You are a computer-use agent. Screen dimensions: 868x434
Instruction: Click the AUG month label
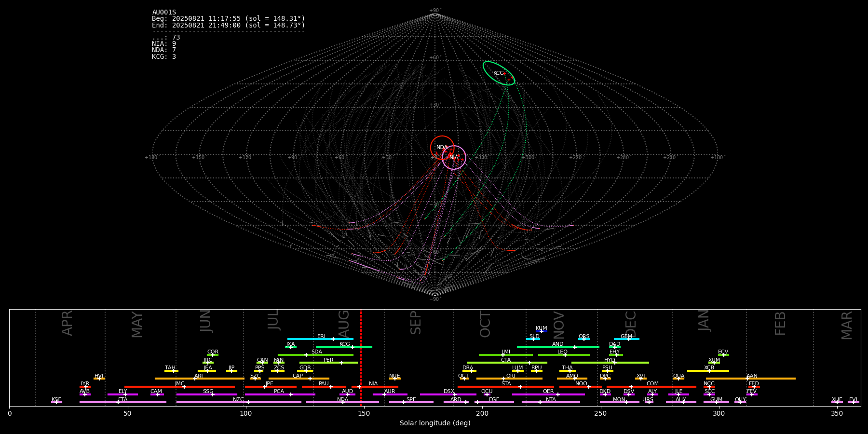(344, 324)
